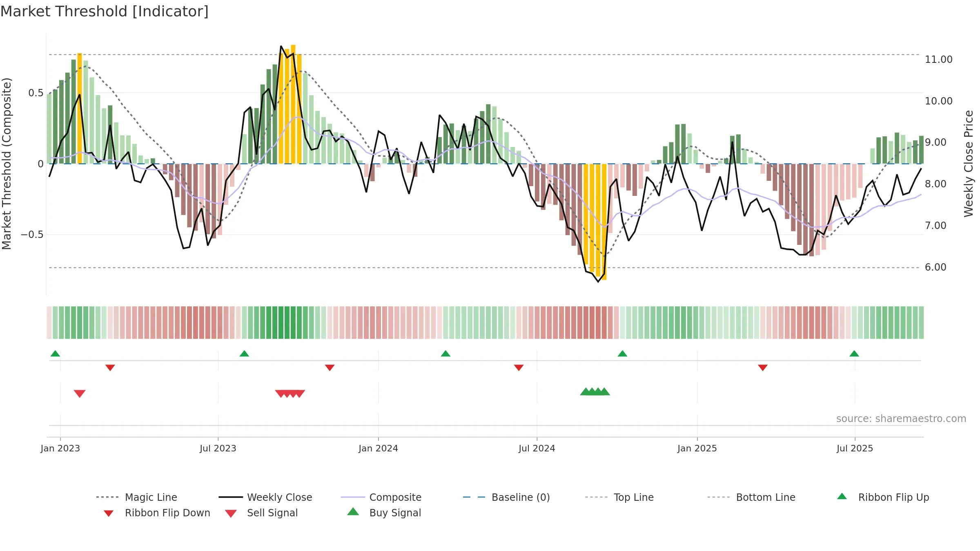Click the 0.5 left axis tick label

coord(36,93)
